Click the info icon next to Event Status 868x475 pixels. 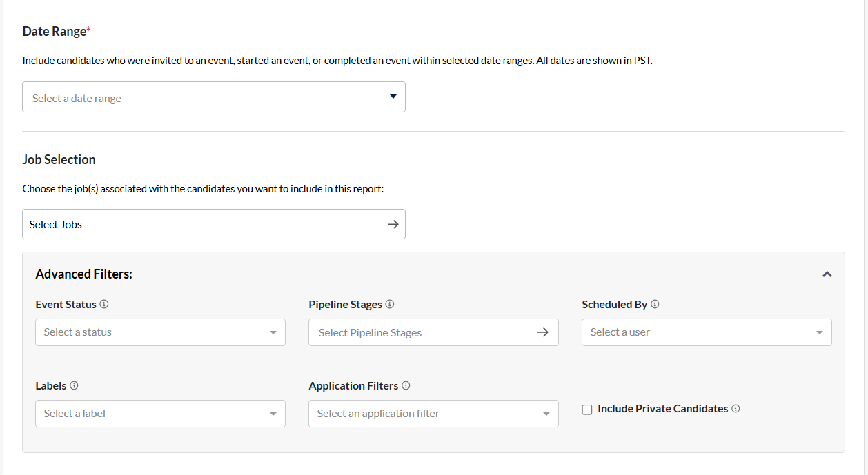104,304
